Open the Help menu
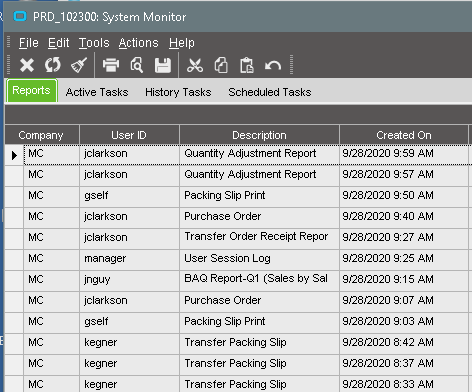The height and width of the screenshot is (392, 472). pyautogui.click(x=182, y=43)
